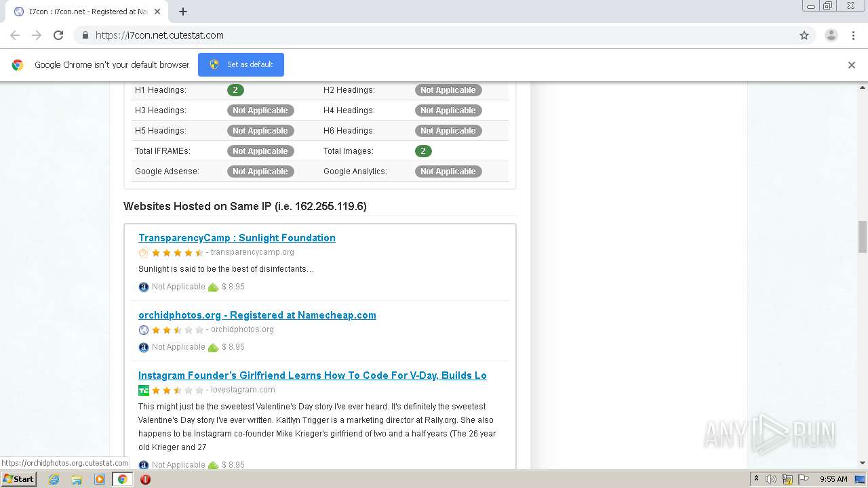Reload the page with the refresh icon
The height and width of the screenshot is (488, 868).
click(x=58, y=35)
